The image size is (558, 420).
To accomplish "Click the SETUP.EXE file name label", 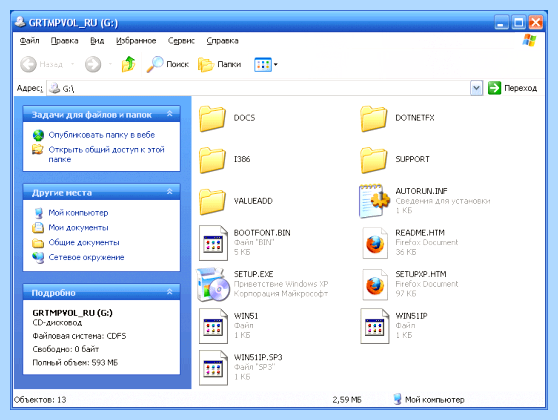I will click(x=253, y=274).
